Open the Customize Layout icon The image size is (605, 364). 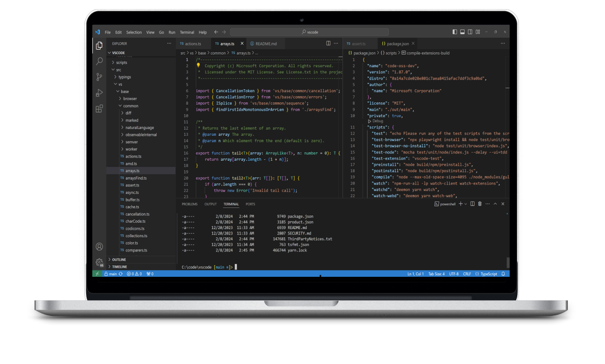coord(478,32)
